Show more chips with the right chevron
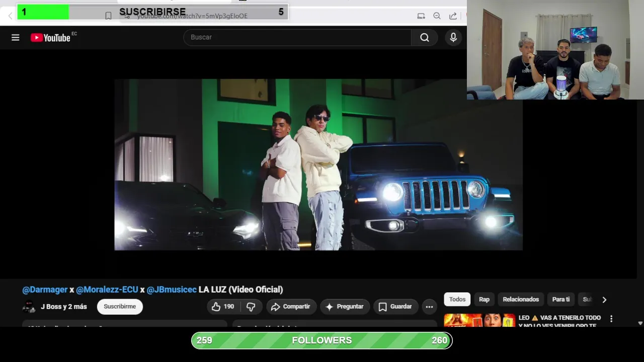Image resolution: width=644 pixels, height=362 pixels. 604,300
